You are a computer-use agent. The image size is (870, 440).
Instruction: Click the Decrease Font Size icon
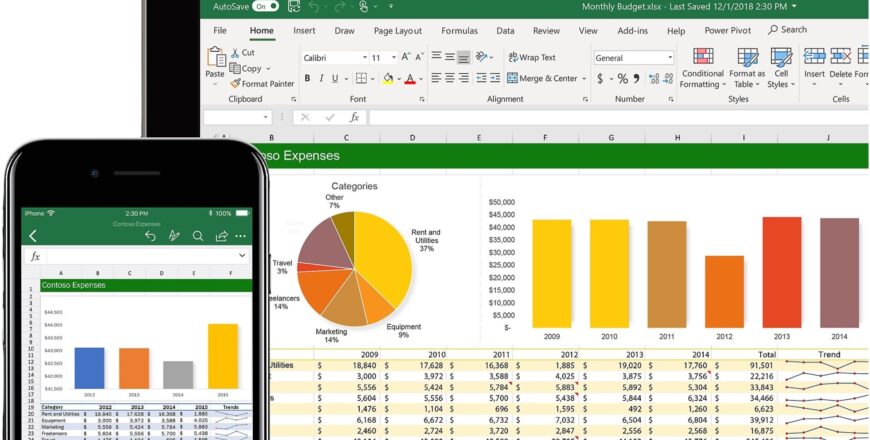[419, 57]
